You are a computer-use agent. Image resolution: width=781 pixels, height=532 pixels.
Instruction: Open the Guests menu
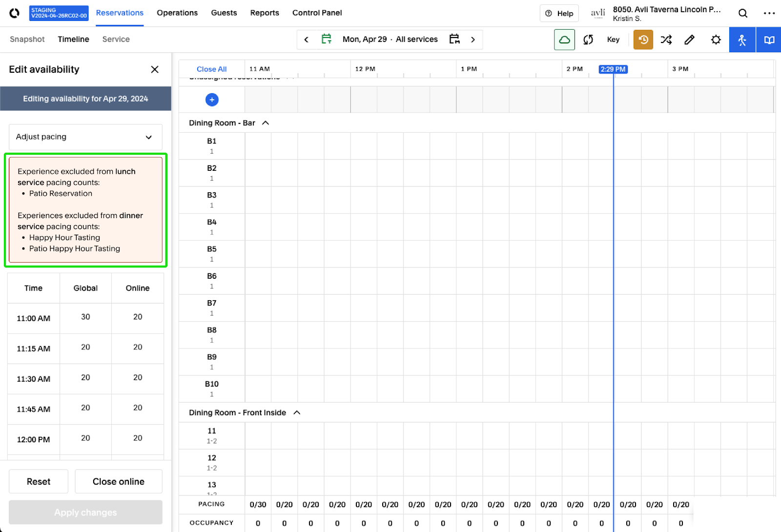click(x=224, y=13)
